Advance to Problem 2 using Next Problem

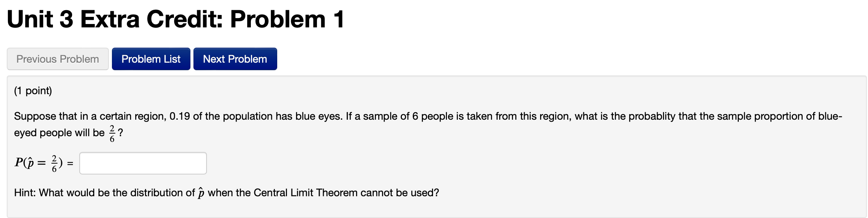click(235, 59)
